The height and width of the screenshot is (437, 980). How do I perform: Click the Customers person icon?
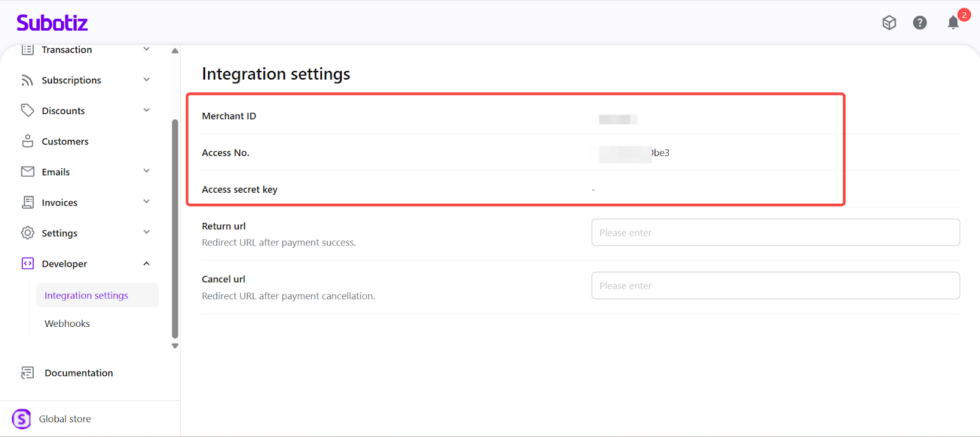point(28,141)
